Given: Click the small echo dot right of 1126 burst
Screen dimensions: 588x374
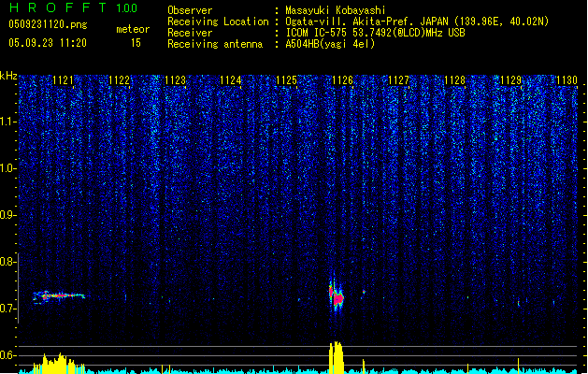Looking at the screenshot, I should click(x=364, y=292).
